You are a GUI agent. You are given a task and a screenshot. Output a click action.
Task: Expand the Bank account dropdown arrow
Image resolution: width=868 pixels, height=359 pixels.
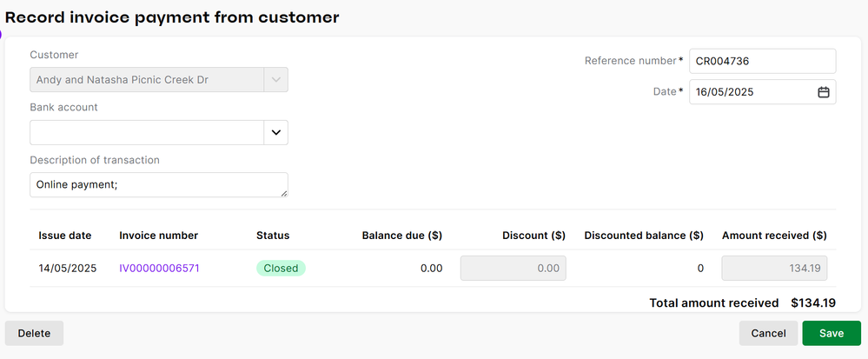coord(275,133)
